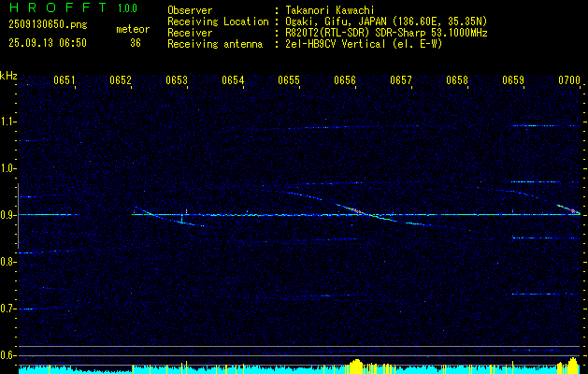
Task: Click the meteor label
Action: 133,29
